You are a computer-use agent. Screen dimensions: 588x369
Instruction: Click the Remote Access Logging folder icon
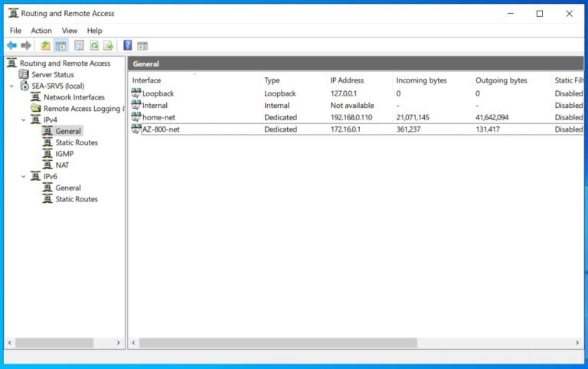(36, 109)
